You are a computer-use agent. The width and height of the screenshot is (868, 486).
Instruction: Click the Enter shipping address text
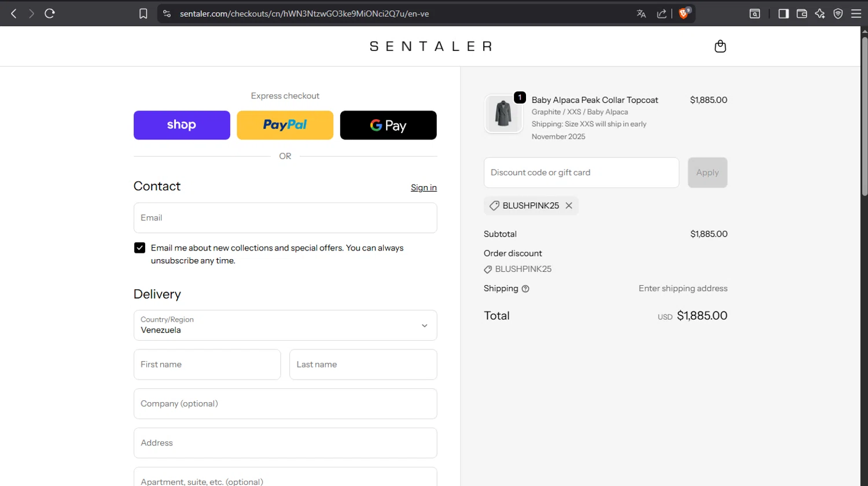point(683,288)
